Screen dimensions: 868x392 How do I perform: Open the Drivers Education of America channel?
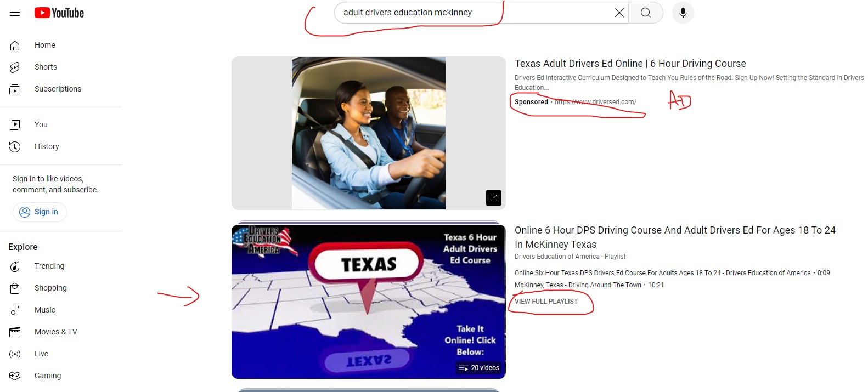tap(556, 257)
